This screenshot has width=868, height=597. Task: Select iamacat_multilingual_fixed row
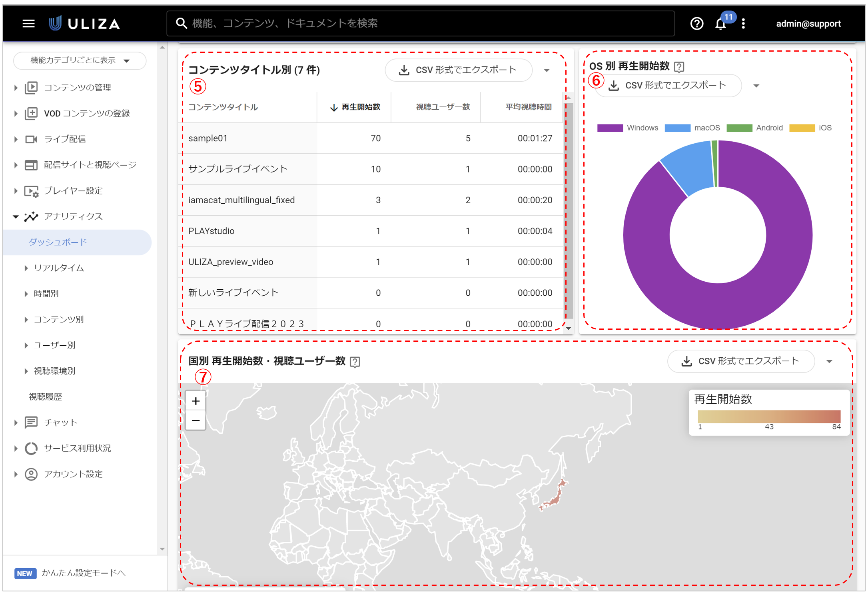pyautogui.click(x=371, y=200)
